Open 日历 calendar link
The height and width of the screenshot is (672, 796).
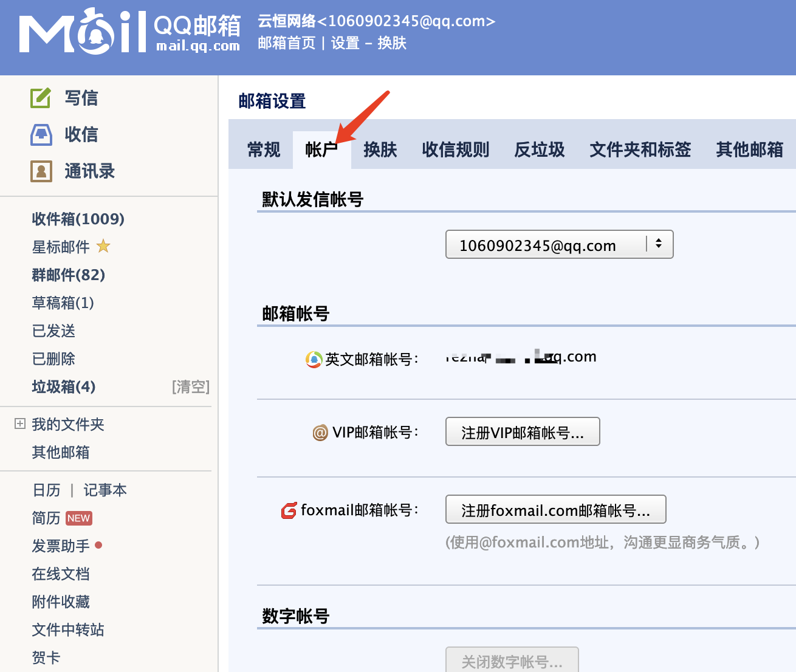(x=47, y=490)
